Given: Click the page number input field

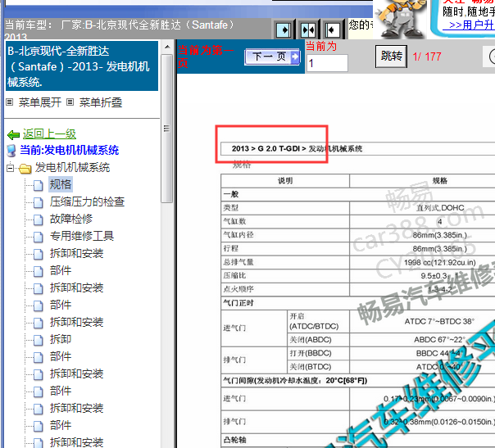Looking at the screenshot, I should click(327, 63).
